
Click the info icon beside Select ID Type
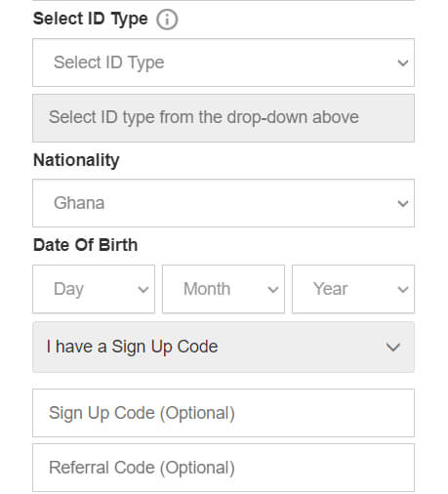pyautogui.click(x=167, y=20)
